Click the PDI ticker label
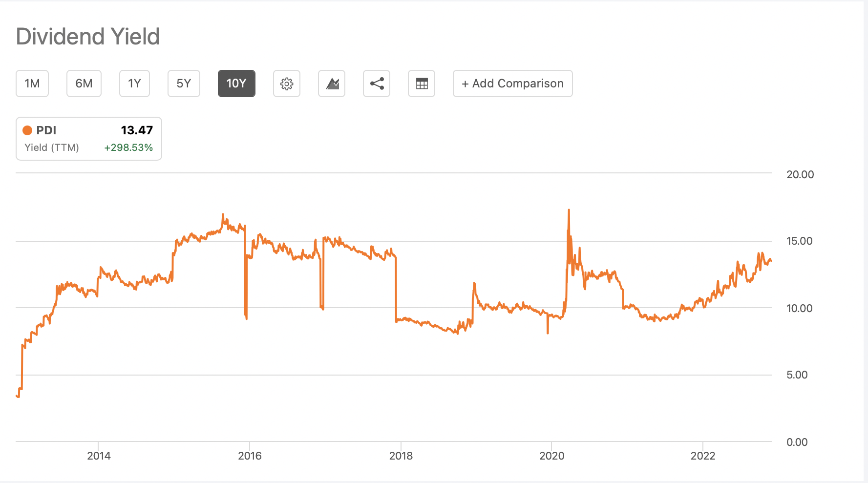The width and height of the screenshot is (868, 483). [x=46, y=130]
